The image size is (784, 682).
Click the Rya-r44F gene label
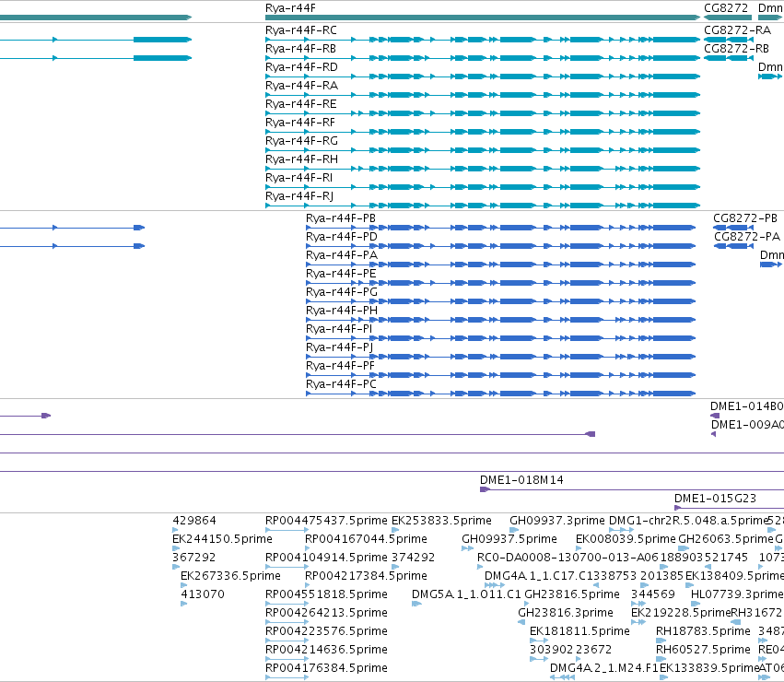coord(290,8)
